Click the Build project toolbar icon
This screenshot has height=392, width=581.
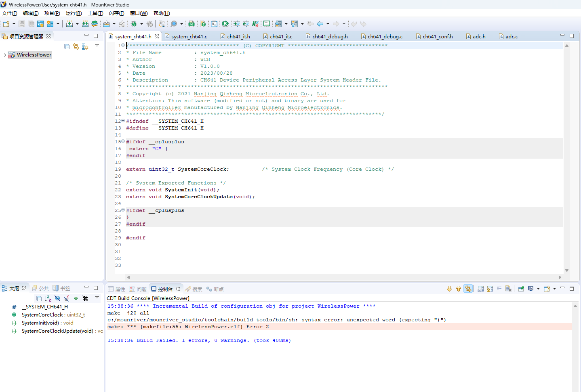[x=69, y=24]
